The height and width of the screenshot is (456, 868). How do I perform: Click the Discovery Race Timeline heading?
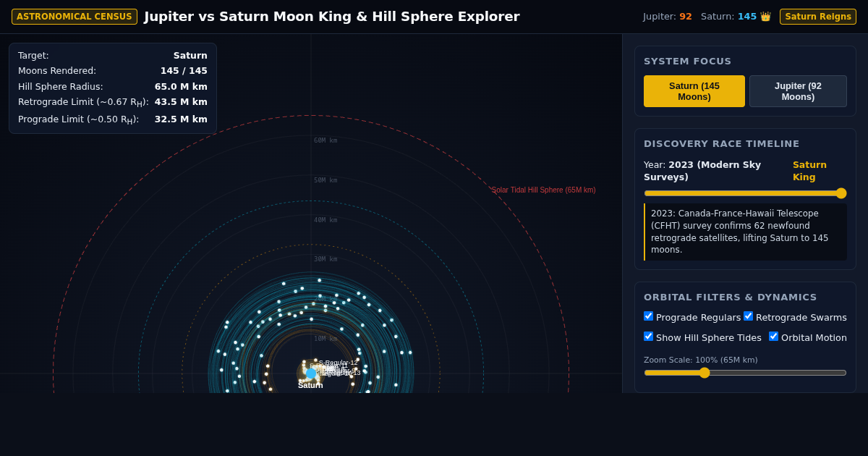pos(722,144)
